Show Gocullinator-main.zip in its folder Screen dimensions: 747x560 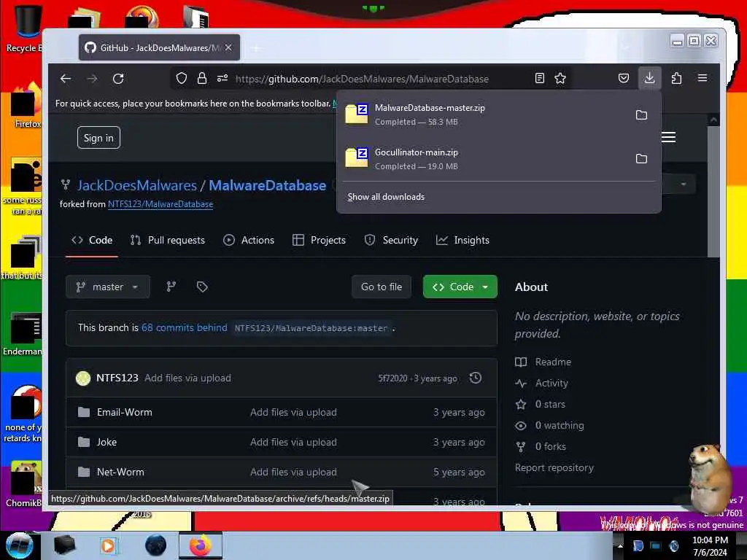pyautogui.click(x=641, y=158)
